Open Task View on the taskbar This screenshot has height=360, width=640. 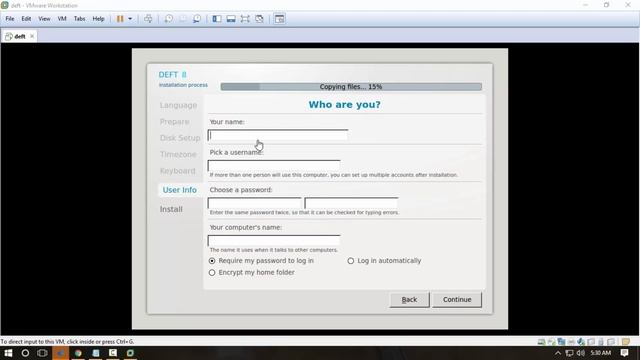42,353
